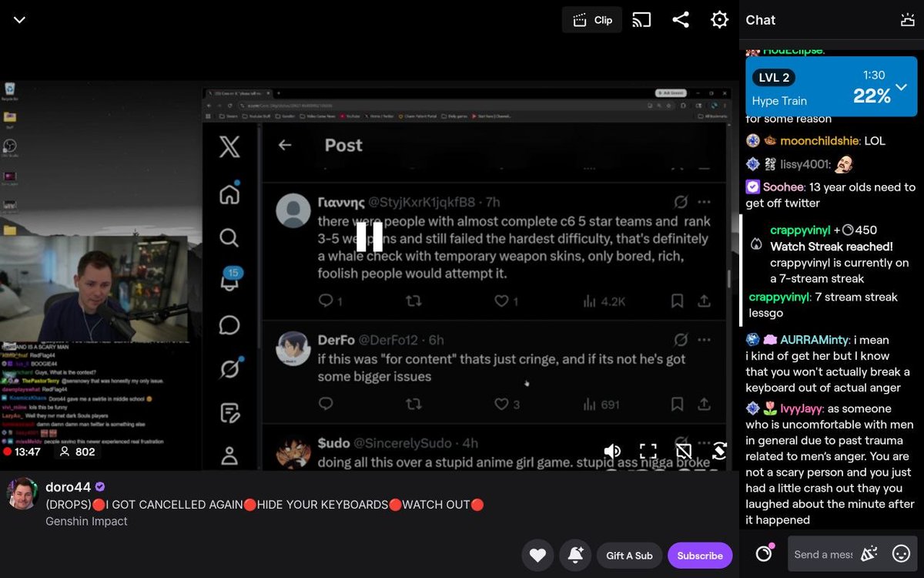
Task: Select the AURRAMinty username in chat
Action: coord(815,340)
